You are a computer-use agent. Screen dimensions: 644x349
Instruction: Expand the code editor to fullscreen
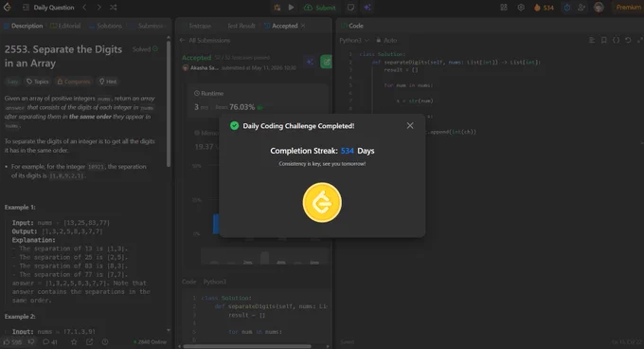tap(639, 40)
